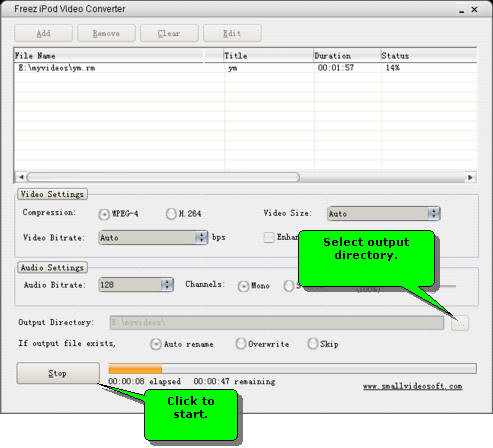Choose Auto rename option
The image size is (493, 448).
click(156, 344)
